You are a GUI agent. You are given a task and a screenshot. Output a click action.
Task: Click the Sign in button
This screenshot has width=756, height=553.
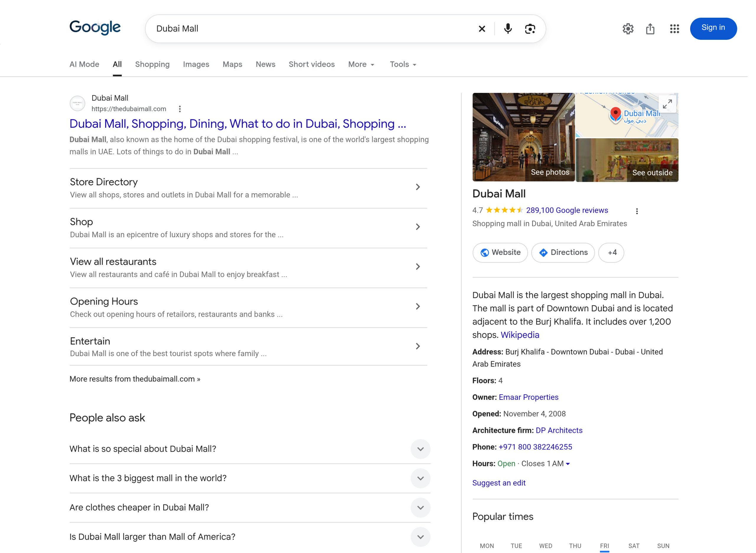713,29
